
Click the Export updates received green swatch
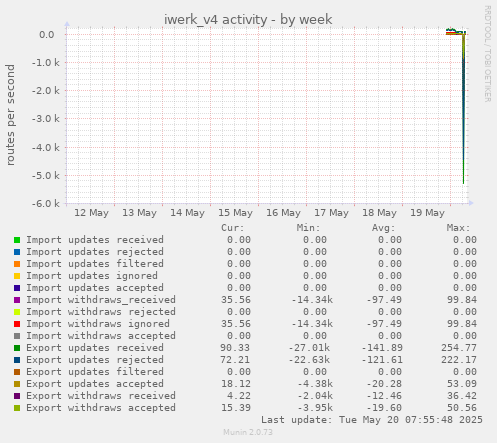[x=17, y=348]
